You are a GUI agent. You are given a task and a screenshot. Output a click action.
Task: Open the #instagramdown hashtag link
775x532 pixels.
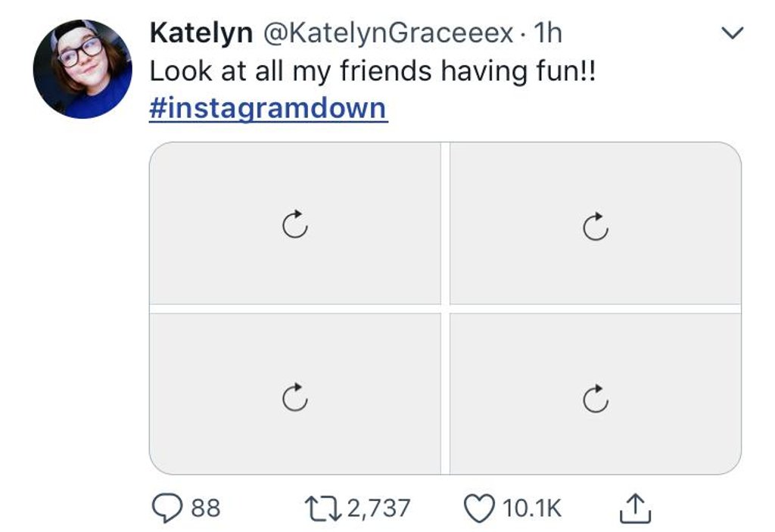268,107
